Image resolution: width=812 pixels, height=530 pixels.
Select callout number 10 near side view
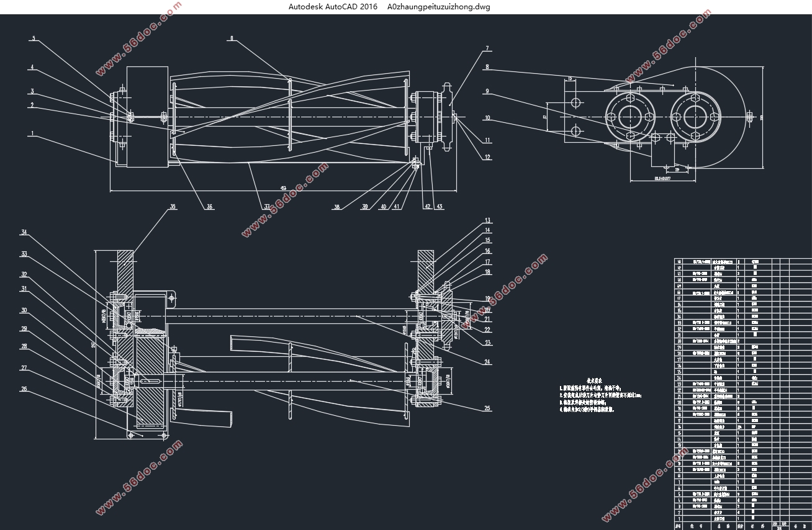(x=487, y=117)
